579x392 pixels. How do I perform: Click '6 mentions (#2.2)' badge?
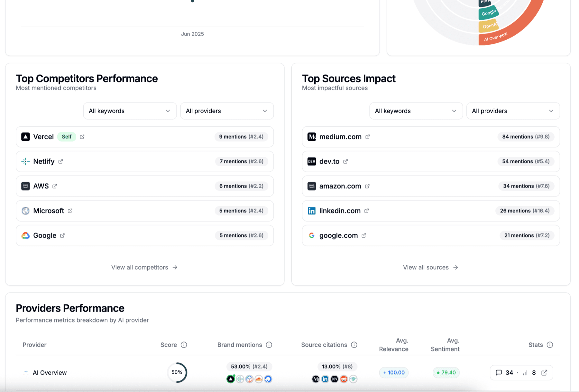click(x=241, y=186)
